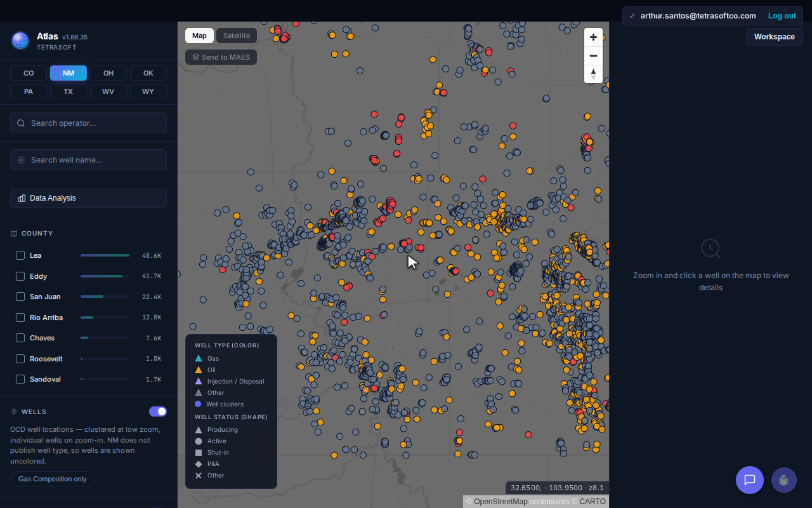The image size is (812, 508).
Task: Click the magnifier icon in operator search
Action: click(x=21, y=123)
